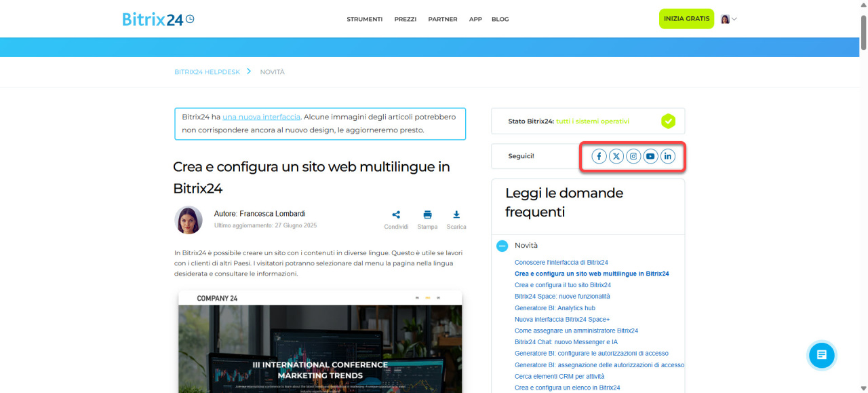This screenshot has width=868, height=393.
Task: Click the Condividi share icon
Action: [x=396, y=214]
